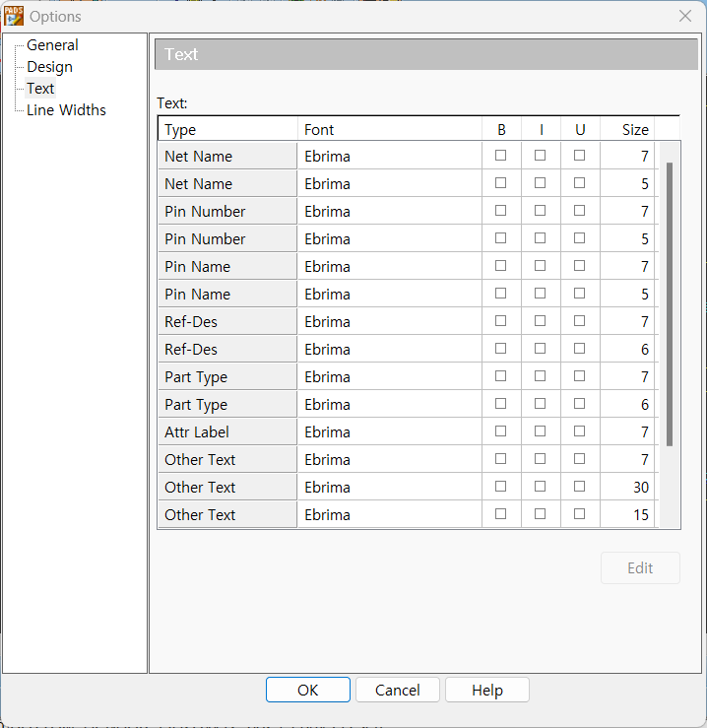Click Ebrima font cell in Ref-Des size 7 row

click(390, 321)
